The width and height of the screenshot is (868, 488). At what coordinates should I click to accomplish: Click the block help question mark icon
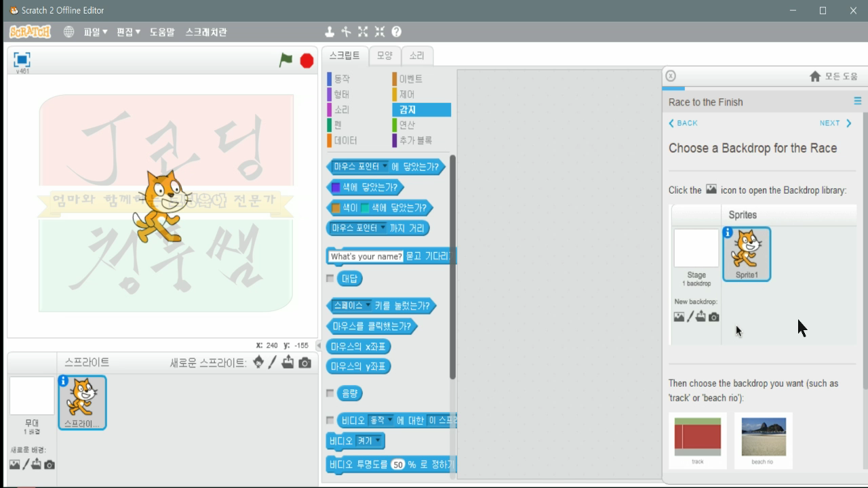pyautogui.click(x=397, y=32)
